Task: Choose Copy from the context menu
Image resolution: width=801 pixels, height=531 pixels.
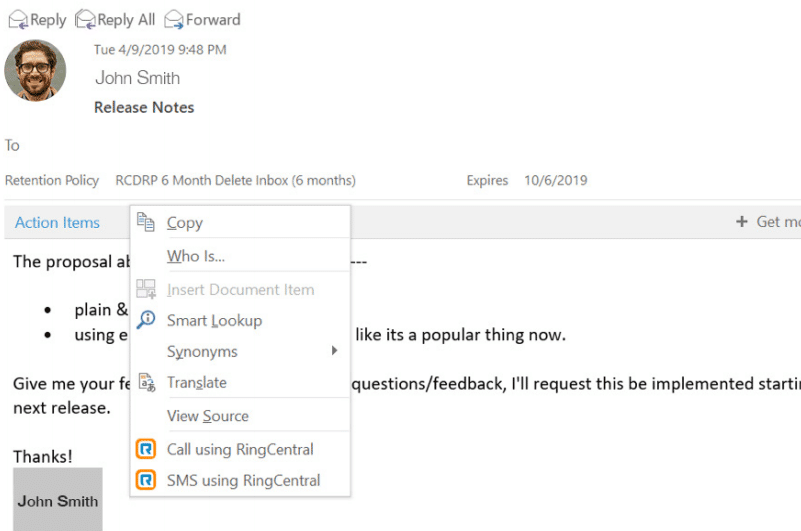Action: (240, 222)
